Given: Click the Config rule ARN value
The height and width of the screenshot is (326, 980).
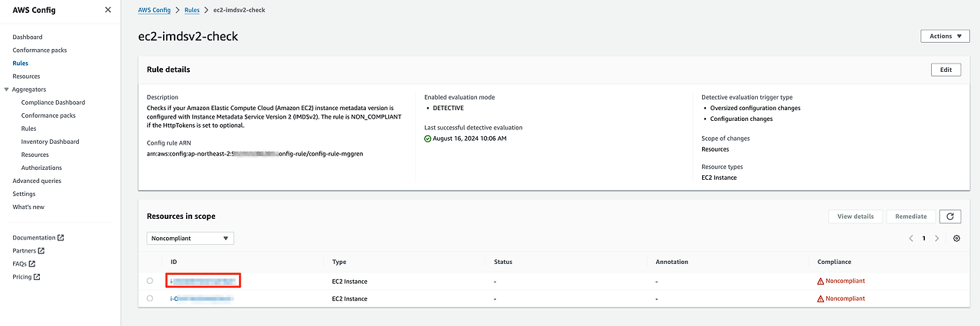Looking at the screenshot, I should pyautogui.click(x=255, y=154).
